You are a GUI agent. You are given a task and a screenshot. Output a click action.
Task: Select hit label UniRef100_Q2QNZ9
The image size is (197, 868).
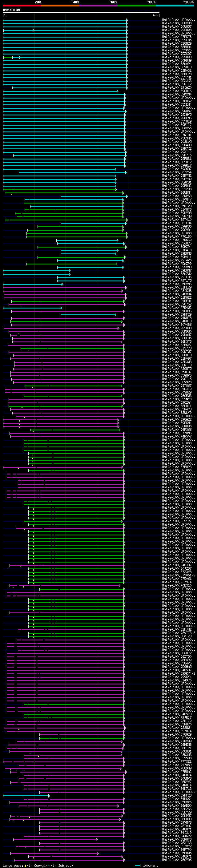point(177,43)
